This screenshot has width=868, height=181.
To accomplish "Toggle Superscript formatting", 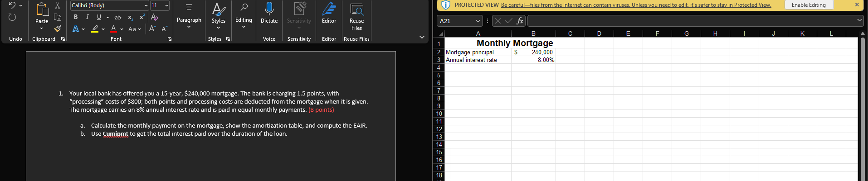I will [142, 17].
